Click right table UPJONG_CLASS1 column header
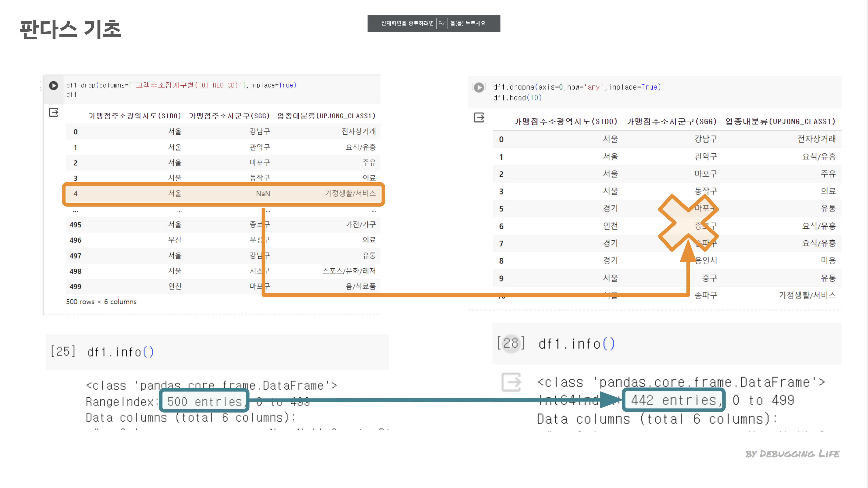 780,122
